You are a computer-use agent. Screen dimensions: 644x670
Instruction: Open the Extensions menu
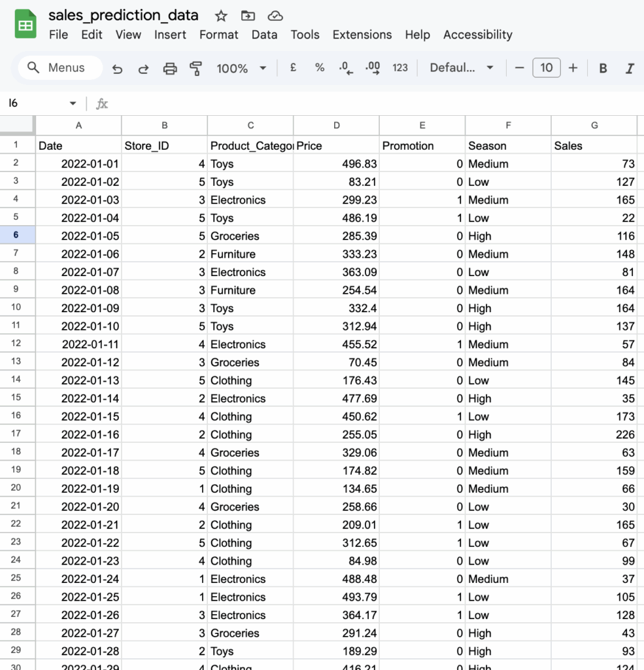pos(362,35)
